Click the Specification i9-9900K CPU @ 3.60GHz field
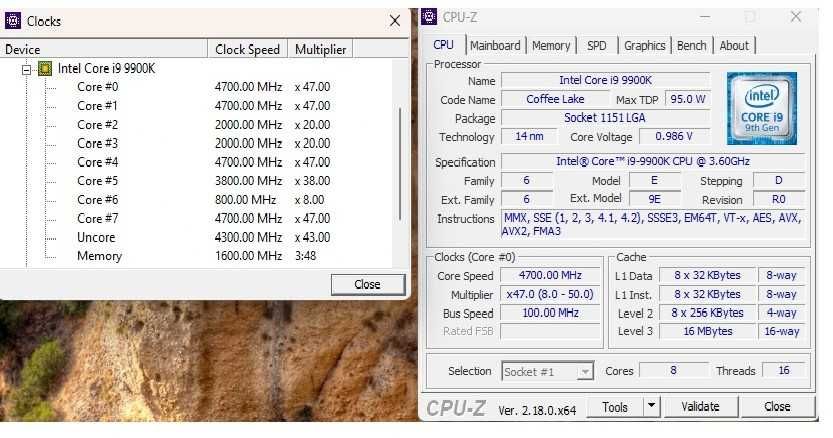 click(653, 162)
